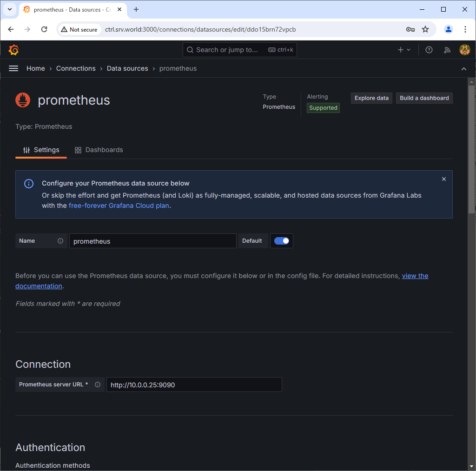This screenshot has width=476, height=471.
Task: Click the Prometheus server URL info icon
Action: [x=98, y=385]
